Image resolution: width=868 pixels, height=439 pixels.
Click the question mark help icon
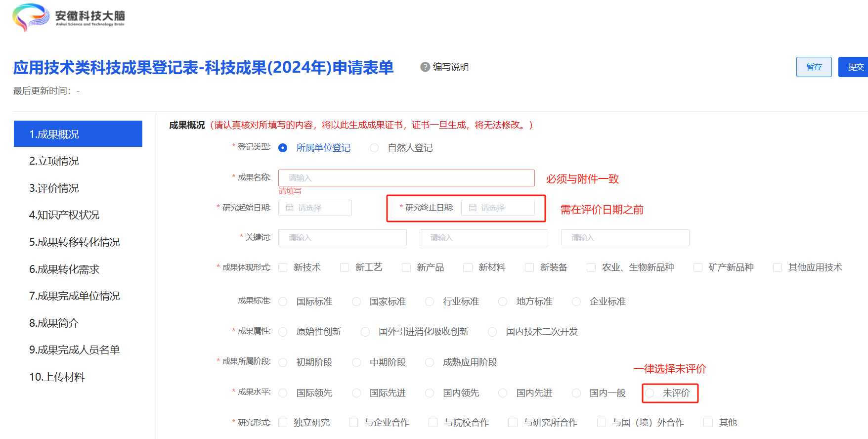425,67
